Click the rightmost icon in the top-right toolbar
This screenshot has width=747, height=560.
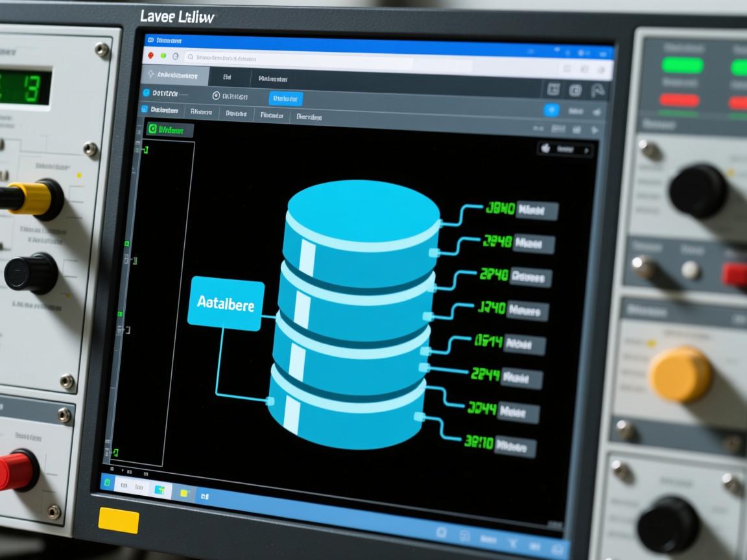599,91
